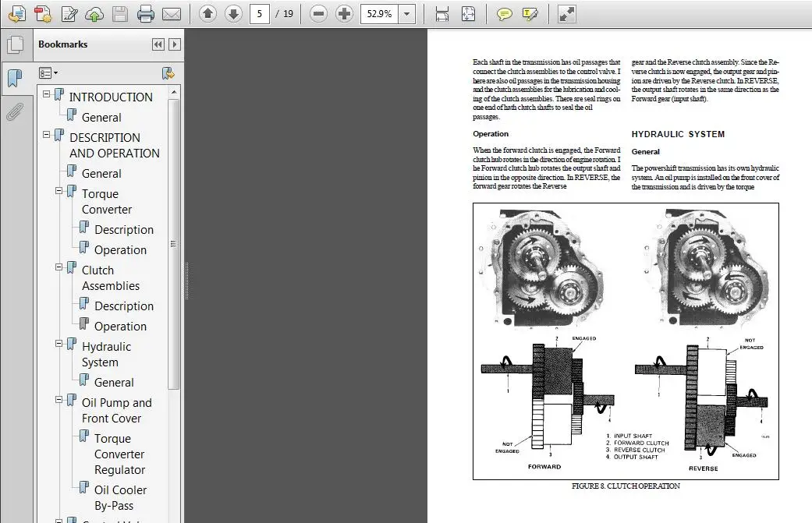Select the Torque Converter bookmark

pyautogui.click(x=107, y=202)
